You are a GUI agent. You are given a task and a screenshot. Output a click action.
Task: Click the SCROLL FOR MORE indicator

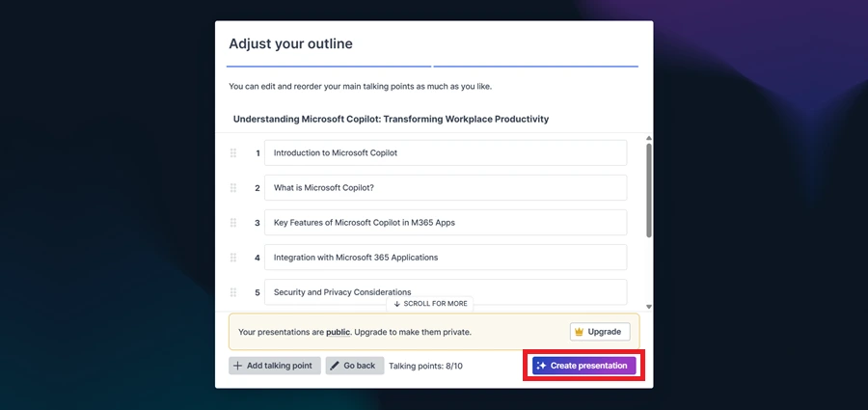pos(430,304)
